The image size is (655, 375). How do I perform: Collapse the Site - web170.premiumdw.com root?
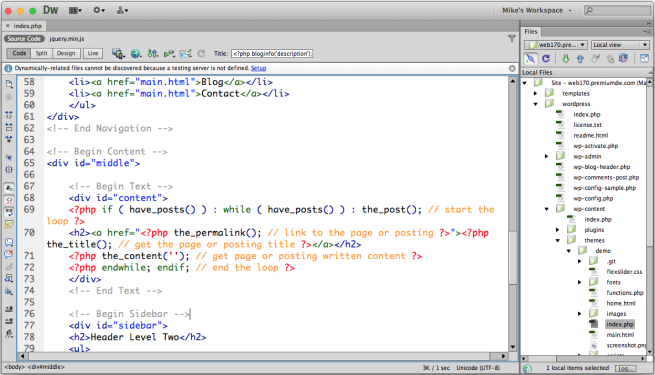[x=525, y=83]
